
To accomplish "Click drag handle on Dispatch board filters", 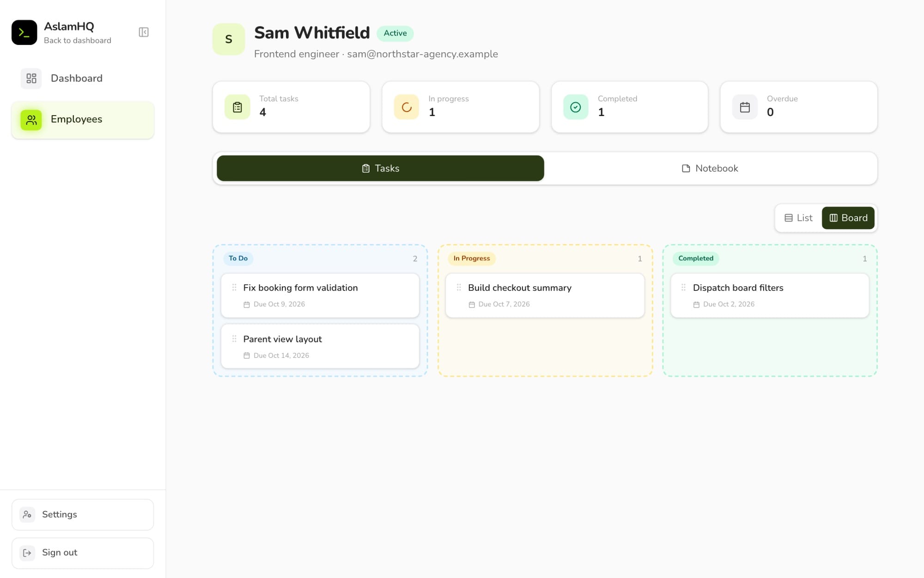I will point(684,288).
